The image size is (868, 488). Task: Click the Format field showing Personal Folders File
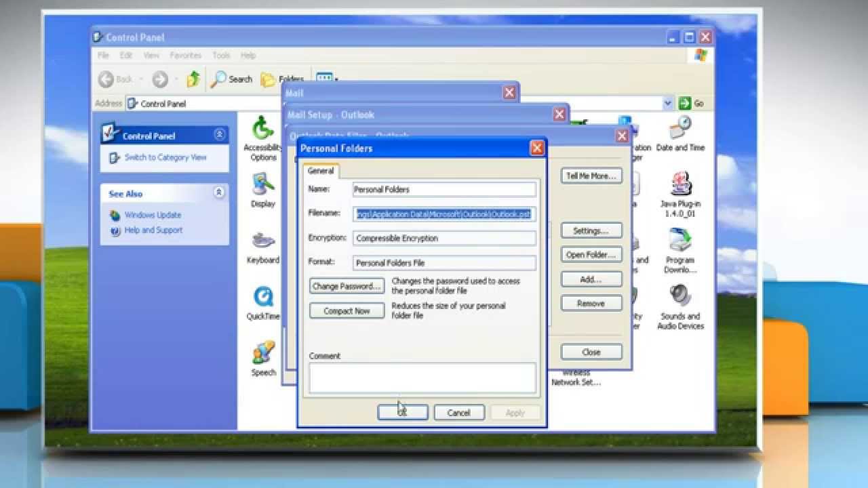444,263
